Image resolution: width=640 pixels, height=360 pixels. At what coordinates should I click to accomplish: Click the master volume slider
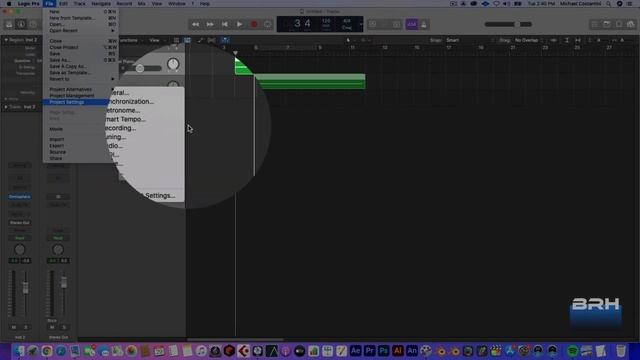click(x=508, y=24)
